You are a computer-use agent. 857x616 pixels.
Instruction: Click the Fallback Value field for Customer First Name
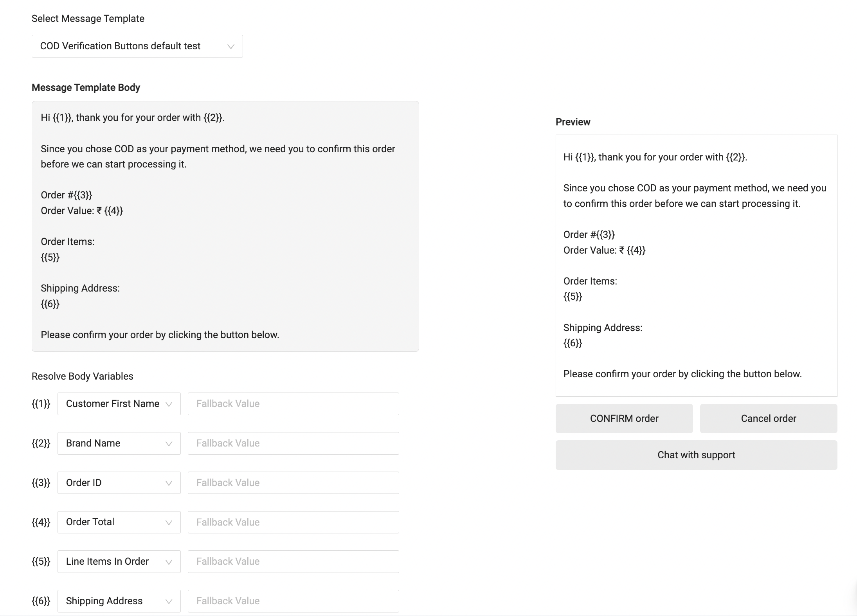[293, 403]
